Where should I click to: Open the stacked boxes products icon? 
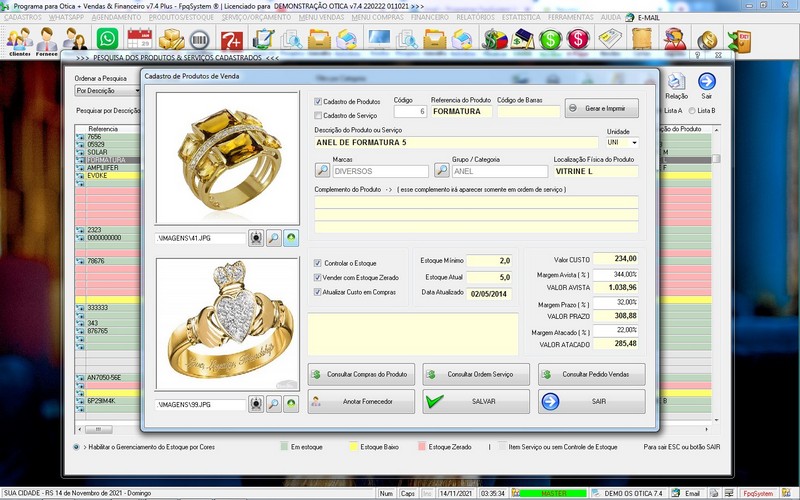click(x=171, y=39)
